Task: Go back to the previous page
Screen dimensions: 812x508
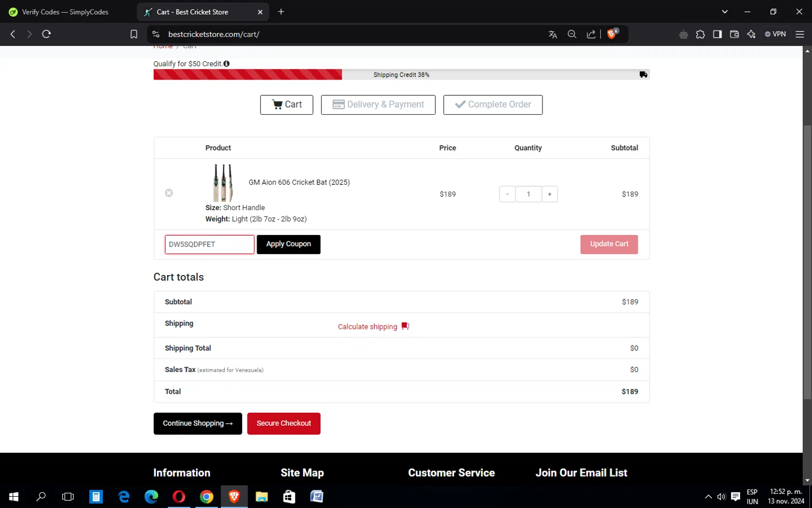Action: 13,34
